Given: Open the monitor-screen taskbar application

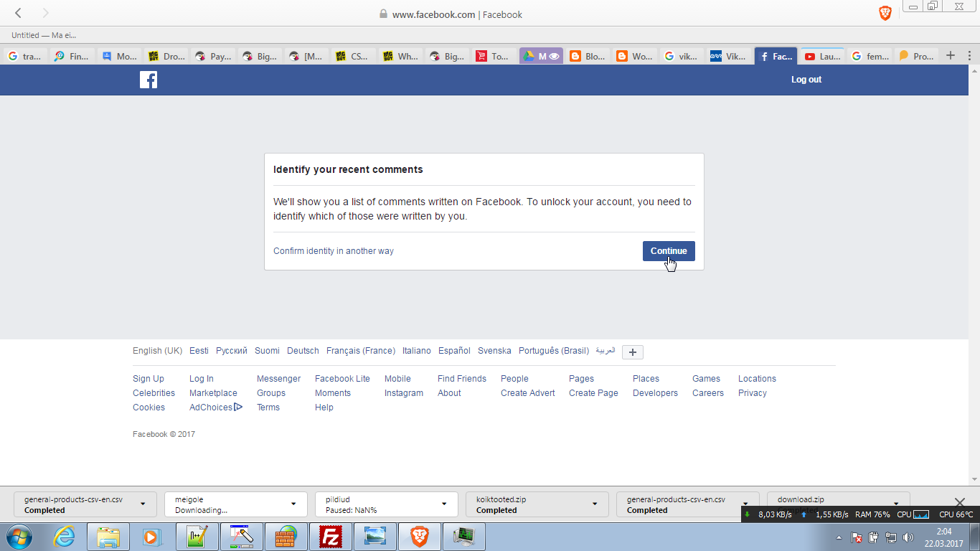Looking at the screenshot, I should coord(464,537).
